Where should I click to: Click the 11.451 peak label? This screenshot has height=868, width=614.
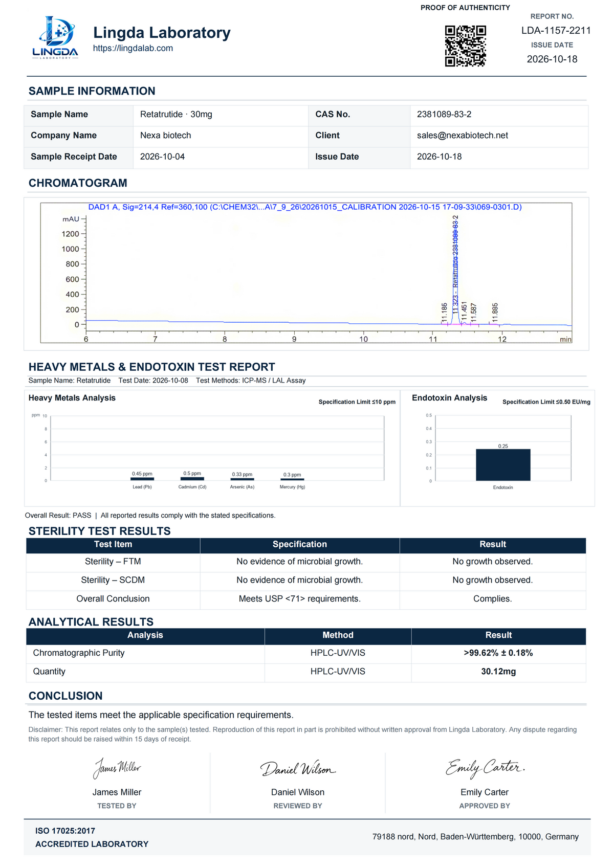coord(464,311)
